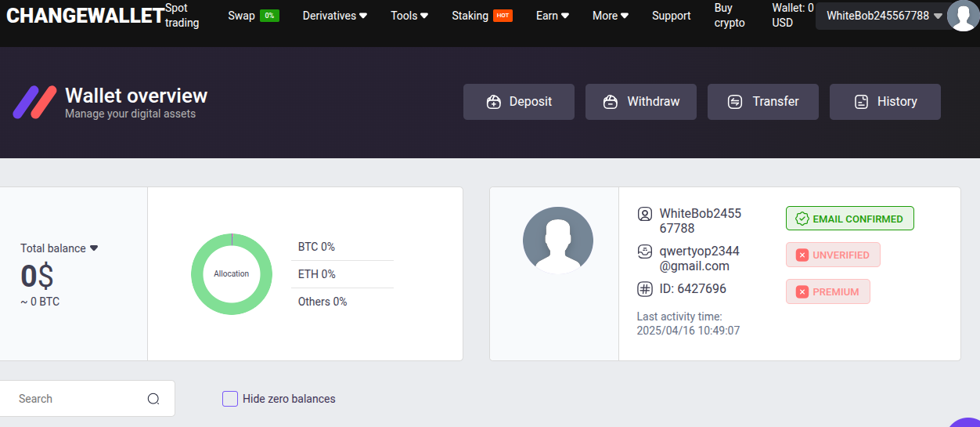Open the WhiteBob245567788 account dropdown

coord(884,16)
